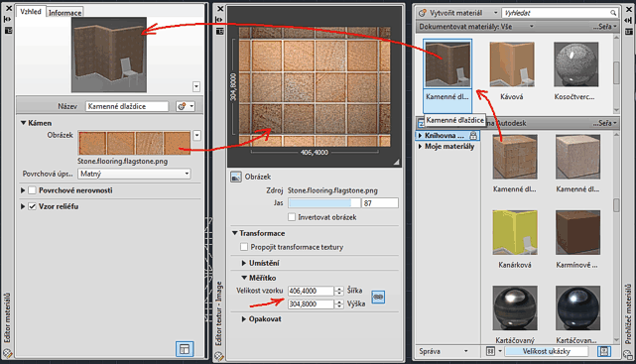Check Propojit transformace textury
Screen dimensions: 636x364
[x=244, y=247]
